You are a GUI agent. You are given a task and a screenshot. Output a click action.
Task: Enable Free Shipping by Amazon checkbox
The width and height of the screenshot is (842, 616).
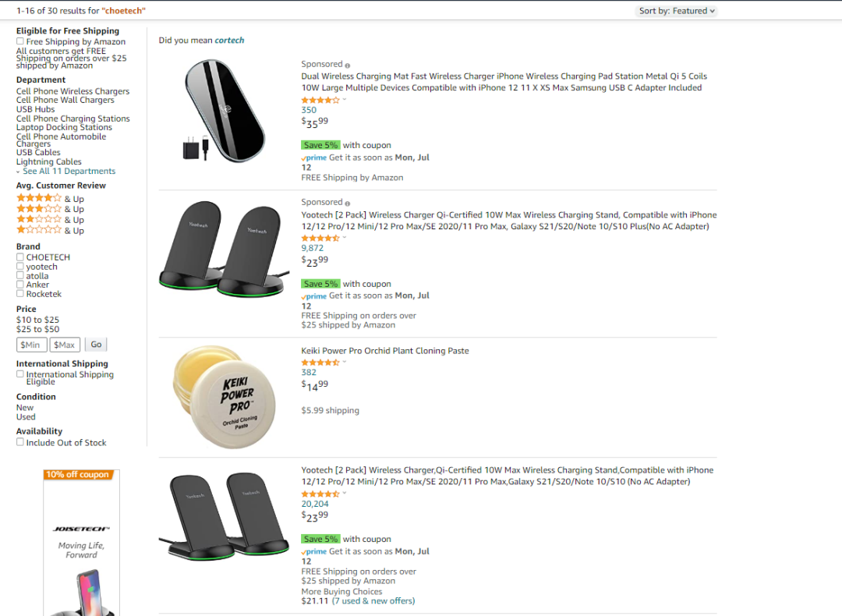click(20, 41)
